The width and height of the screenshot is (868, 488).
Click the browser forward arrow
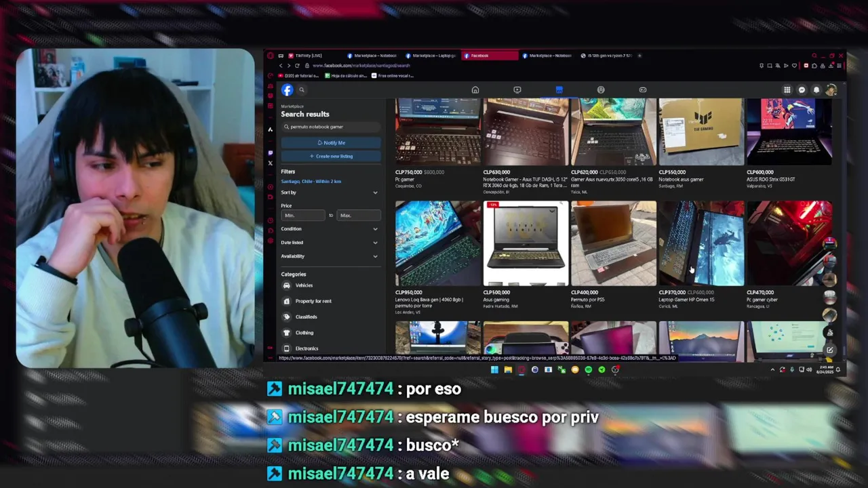(x=288, y=66)
